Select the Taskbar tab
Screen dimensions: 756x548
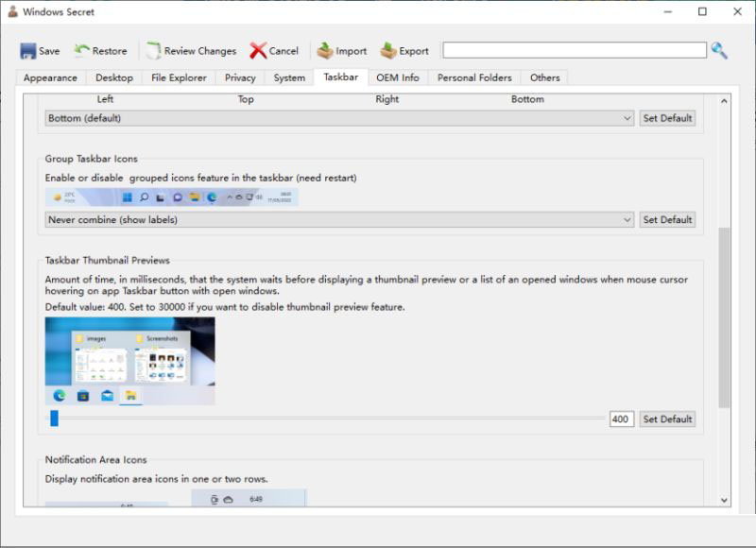[x=341, y=77]
